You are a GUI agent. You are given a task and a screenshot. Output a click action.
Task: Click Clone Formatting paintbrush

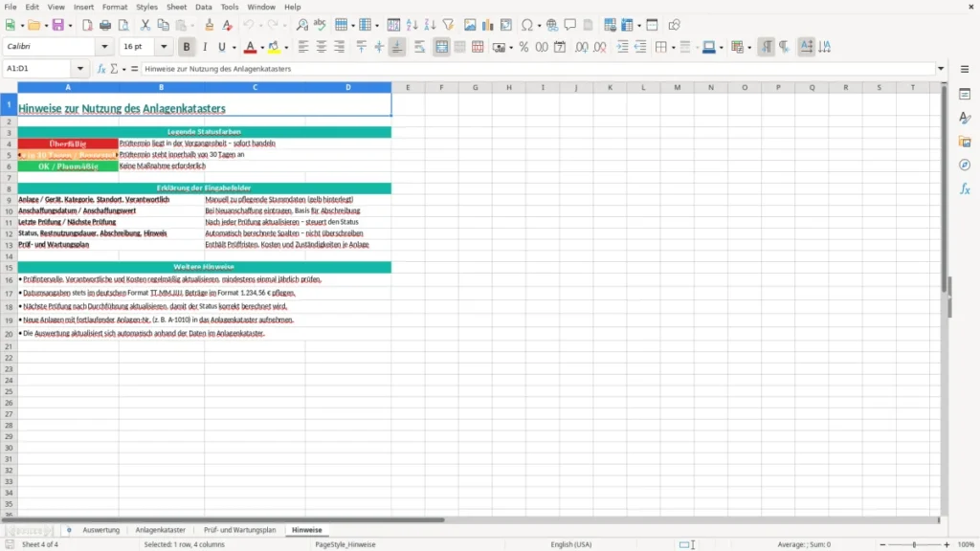pyautogui.click(x=210, y=25)
